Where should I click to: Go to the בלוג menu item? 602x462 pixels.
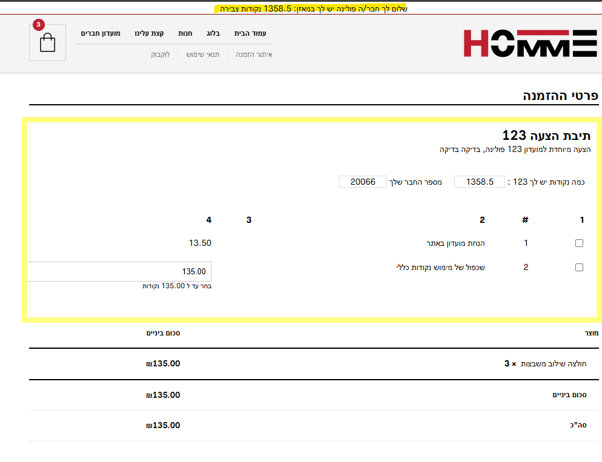(x=213, y=34)
